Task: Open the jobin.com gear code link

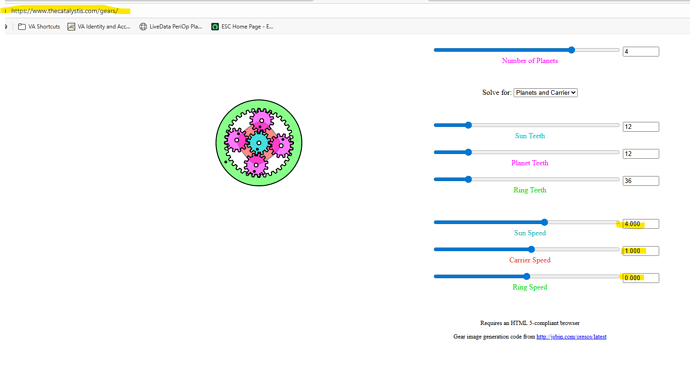Action: pos(571,337)
